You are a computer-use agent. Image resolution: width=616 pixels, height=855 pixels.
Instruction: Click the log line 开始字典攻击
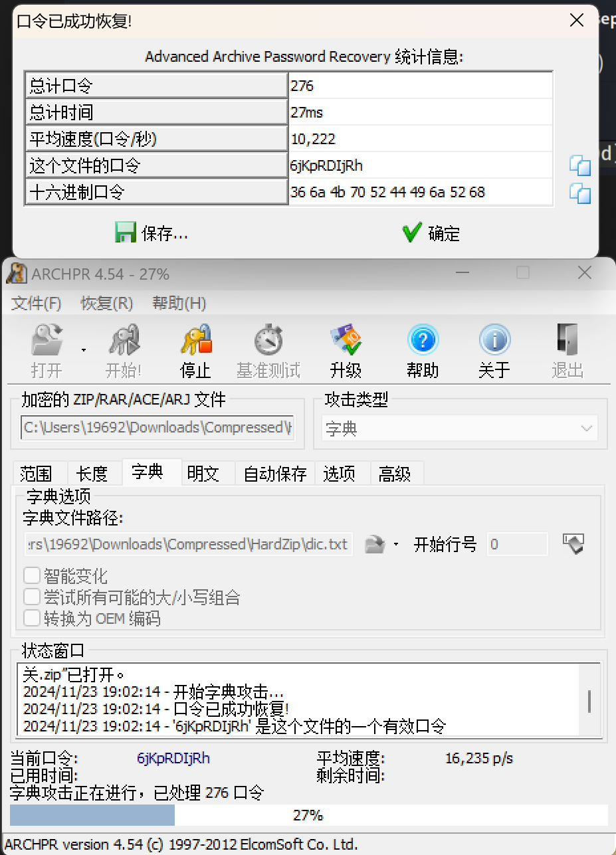coord(154,692)
